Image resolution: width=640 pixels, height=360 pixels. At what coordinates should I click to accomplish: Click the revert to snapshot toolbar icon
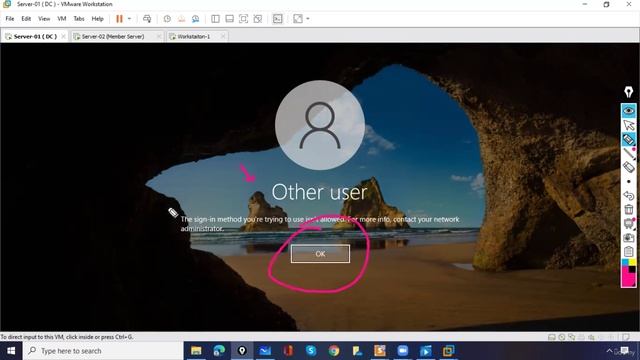[x=181, y=19]
